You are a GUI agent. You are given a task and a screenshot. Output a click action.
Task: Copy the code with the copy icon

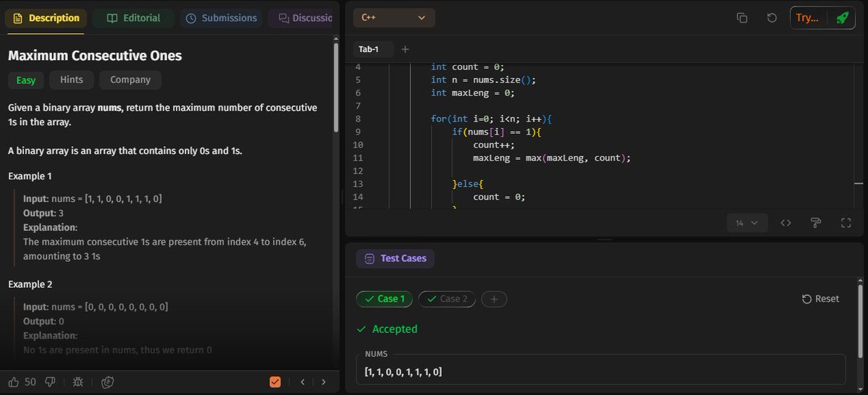(x=741, y=18)
